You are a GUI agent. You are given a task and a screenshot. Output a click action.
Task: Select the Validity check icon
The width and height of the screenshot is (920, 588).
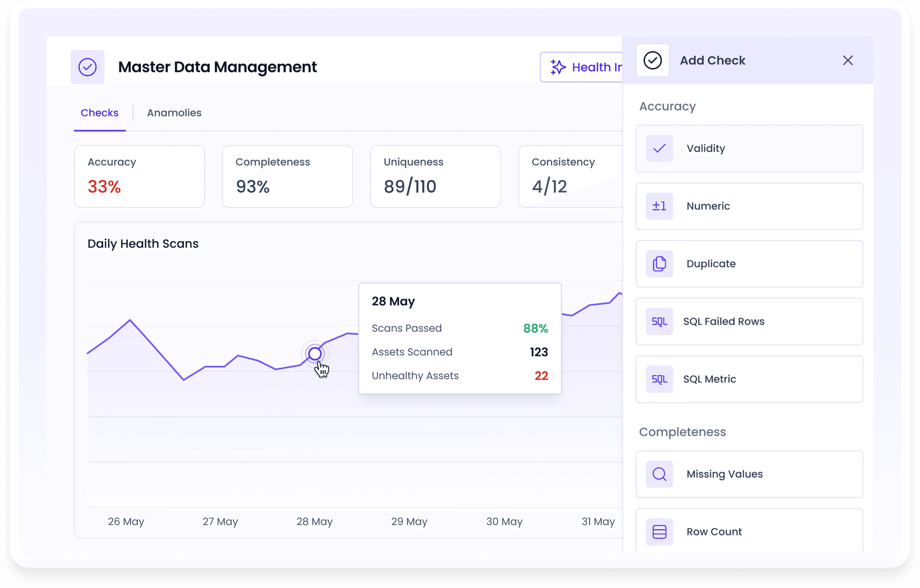tap(659, 148)
